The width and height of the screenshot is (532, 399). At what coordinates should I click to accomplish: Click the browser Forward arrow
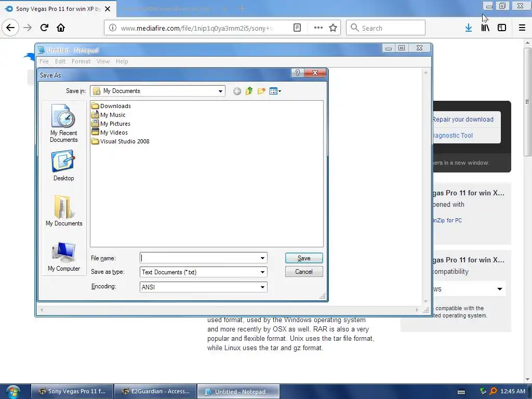click(x=28, y=28)
